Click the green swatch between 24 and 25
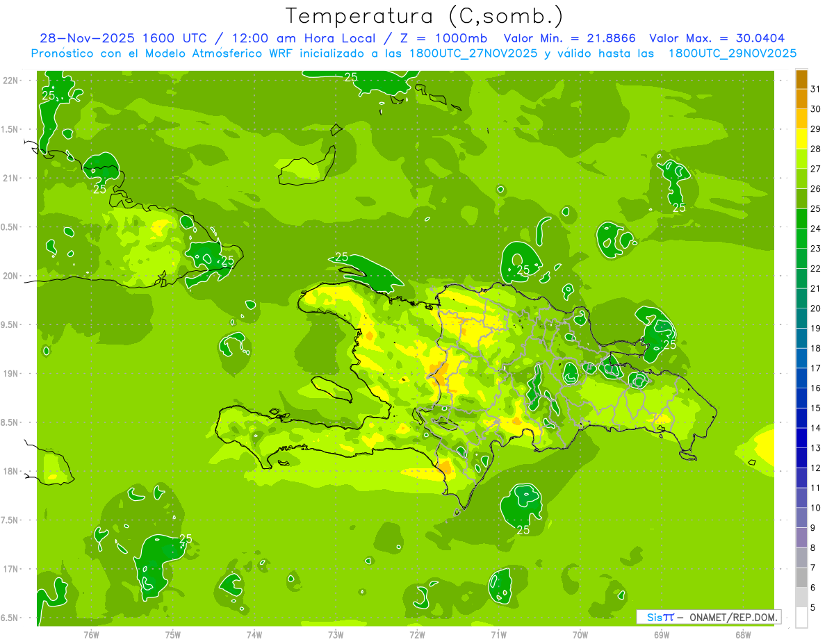This screenshot has width=834, height=644. pos(801,219)
